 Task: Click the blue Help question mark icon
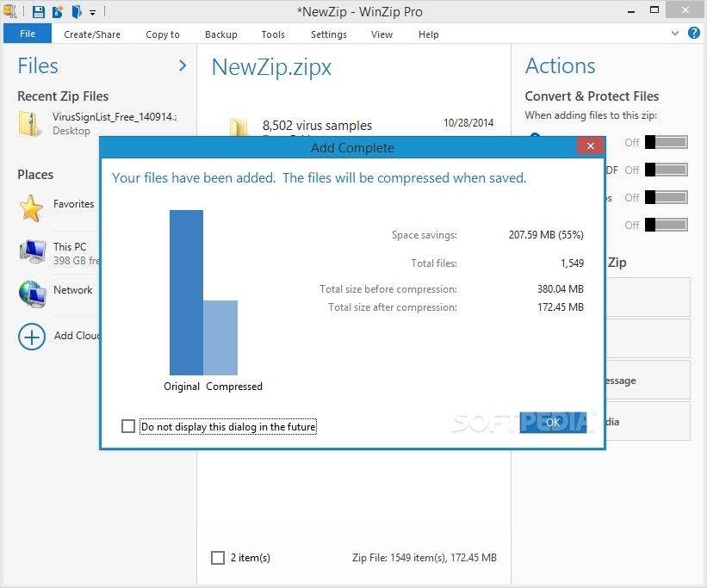tap(694, 33)
